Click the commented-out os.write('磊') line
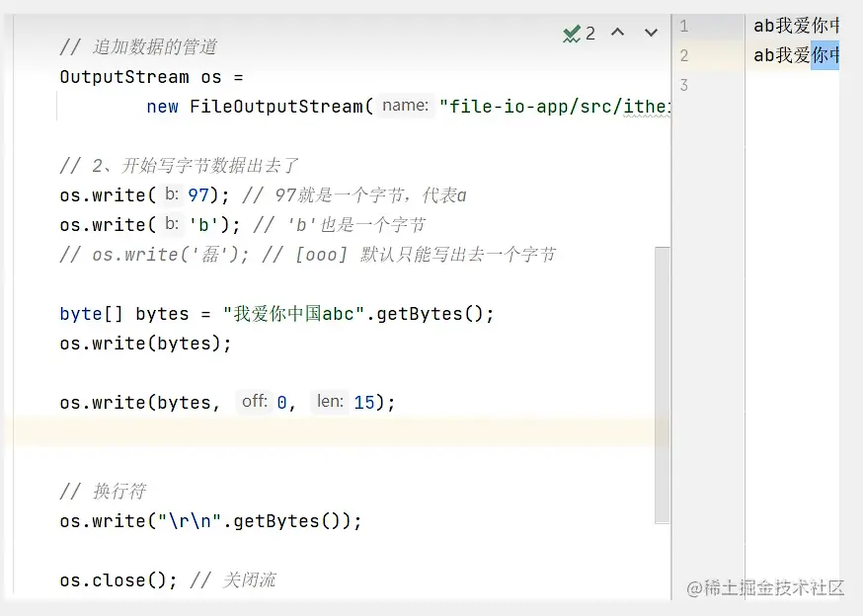Screen dimensions: 863x616 [x=308, y=255]
